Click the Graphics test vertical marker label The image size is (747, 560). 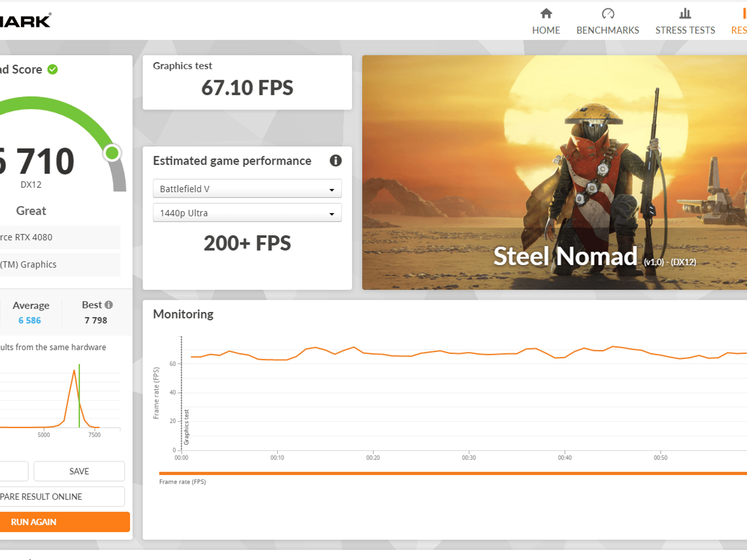[186, 427]
